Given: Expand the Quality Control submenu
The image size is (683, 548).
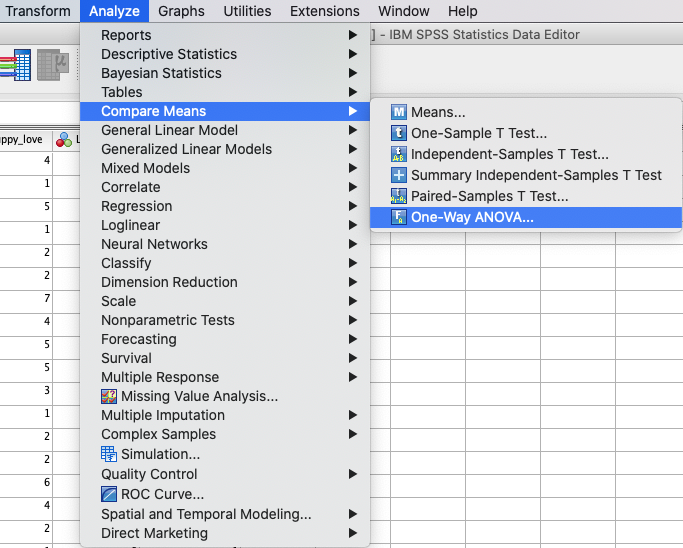Looking at the screenshot, I should tap(225, 474).
